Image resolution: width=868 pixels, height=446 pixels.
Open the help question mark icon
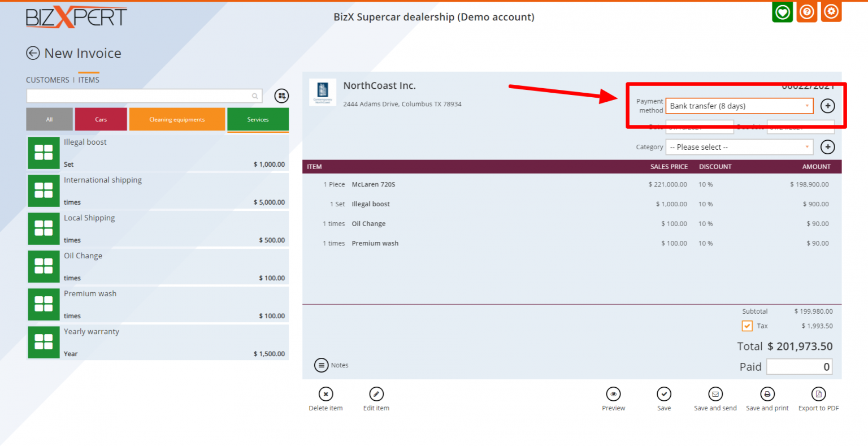point(807,12)
